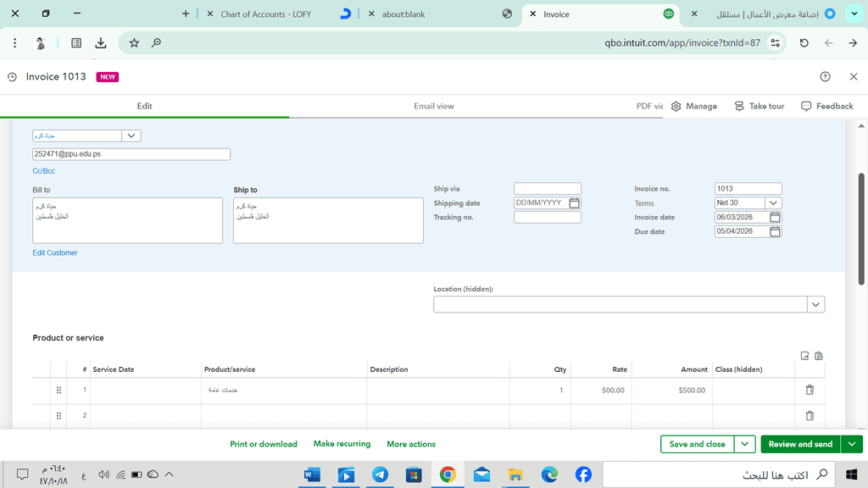
Task: Open Manage settings gear
Action: pos(676,106)
